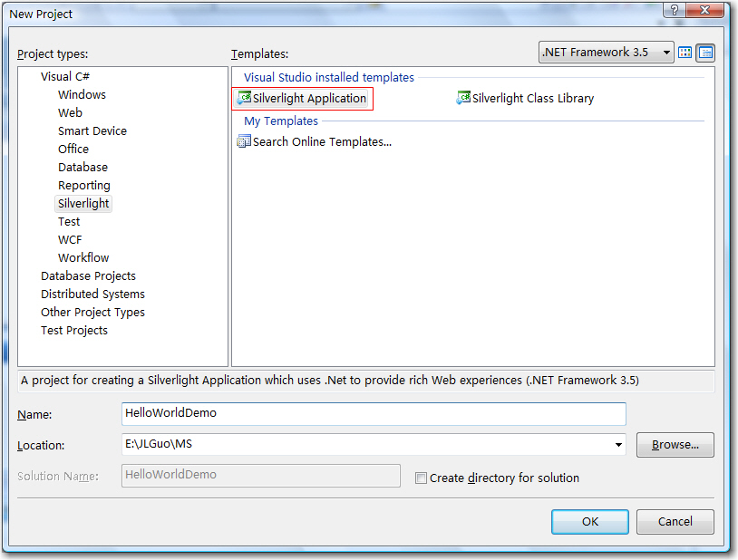Open the Search Online Templates icon
The width and height of the screenshot is (738, 560).
pos(244,141)
